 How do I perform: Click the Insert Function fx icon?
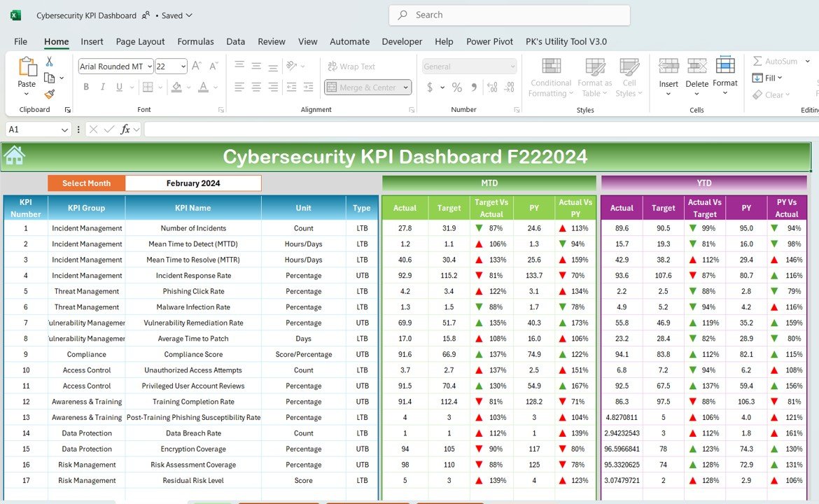[125, 129]
